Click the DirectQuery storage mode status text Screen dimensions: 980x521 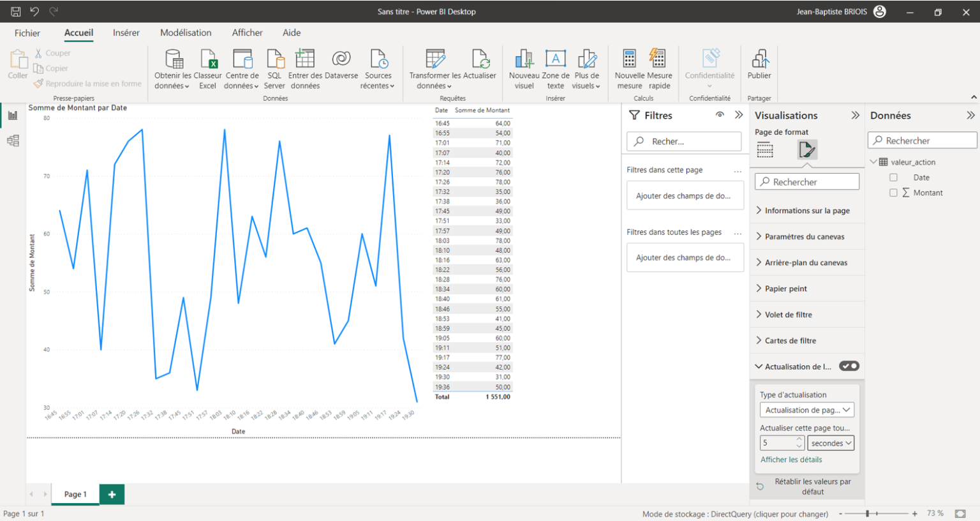pyautogui.click(x=735, y=514)
